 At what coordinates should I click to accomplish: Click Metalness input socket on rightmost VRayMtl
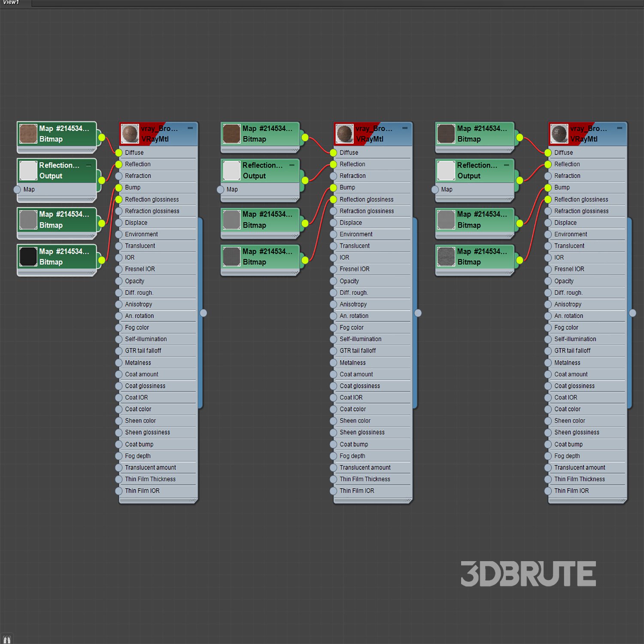tap(548, 363)
